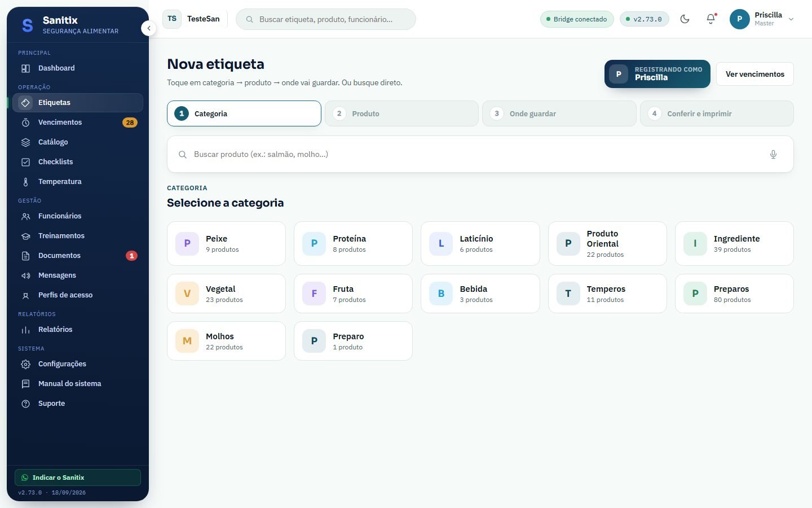Click the Manual do sistema book icon
This screenshot has height=508, width=812.
pos(25,384)
